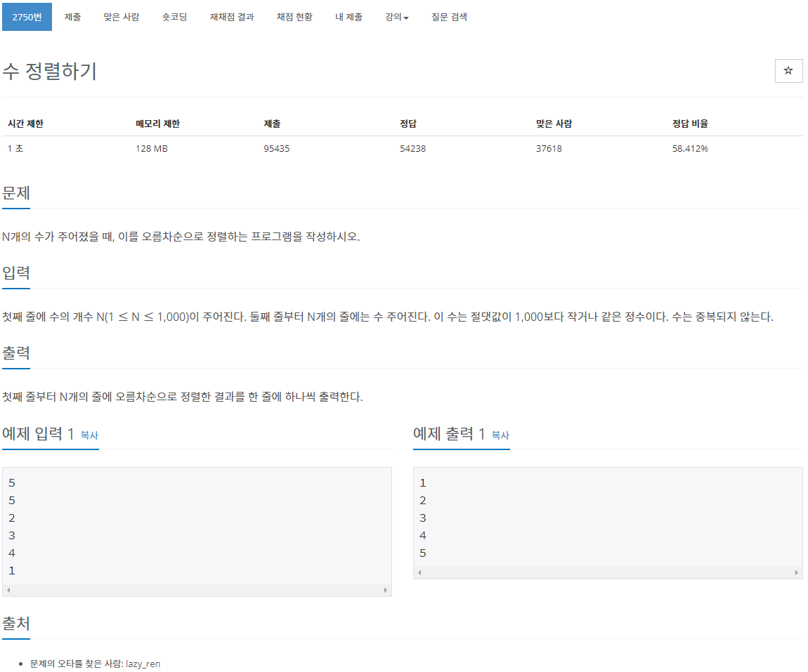The image size is (808, 672).
Task: Copy 예제 입력 1 with 복사 link
Action: pyautogui.click(x=89, y=435)
